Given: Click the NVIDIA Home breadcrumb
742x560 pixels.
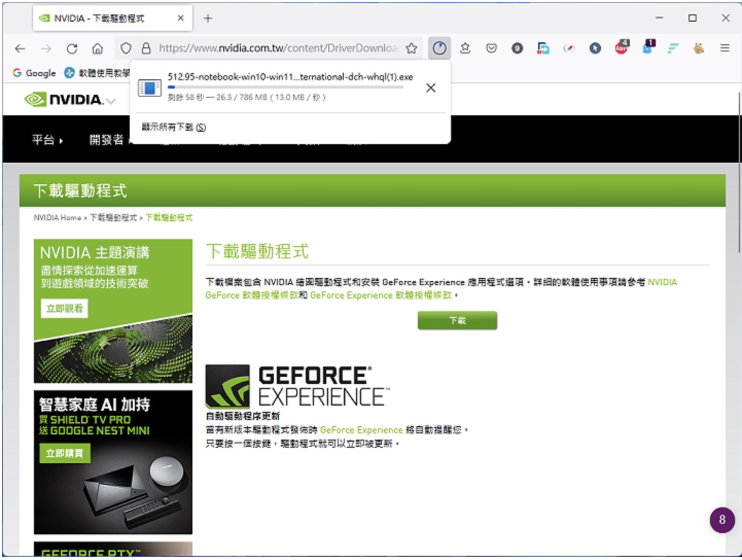Looking at the screenshot, I should point(57,218).
